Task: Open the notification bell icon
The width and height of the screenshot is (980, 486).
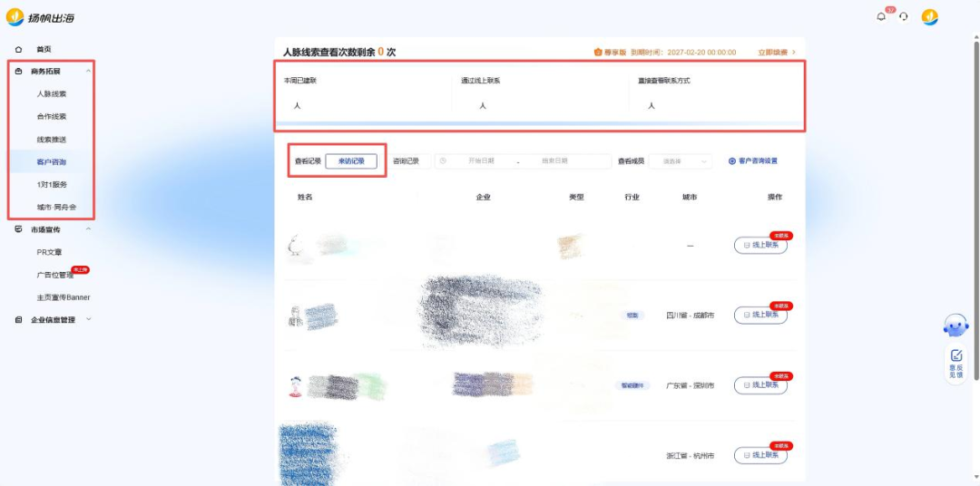Action: point(881,17)
